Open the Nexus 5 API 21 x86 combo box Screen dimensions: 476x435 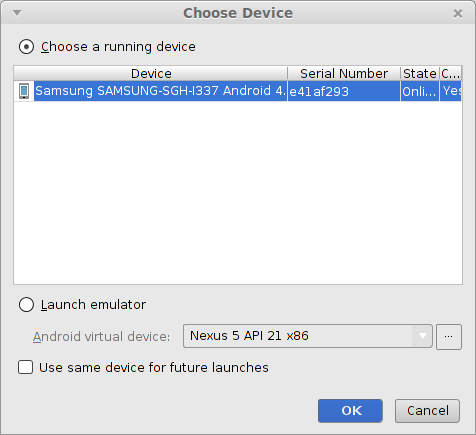click(x=308, y=336)
